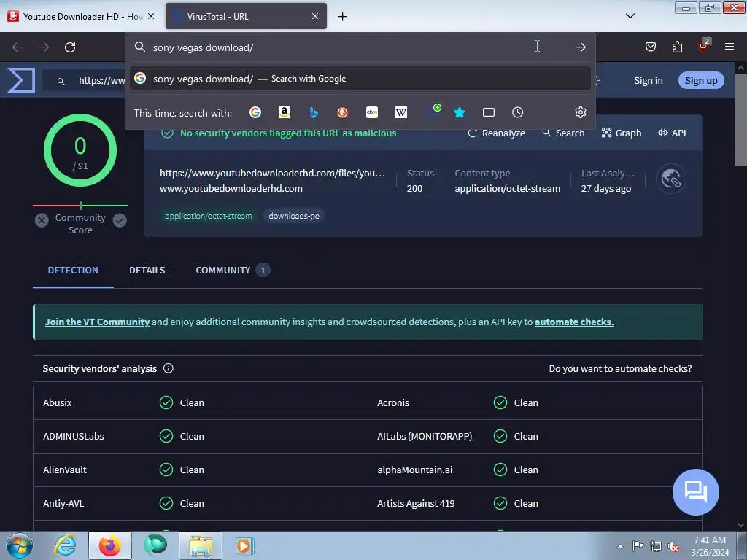The height and width of the screenshot is (560, 747).
Task: Search this time with Google icon
Action: pos(255,112)
